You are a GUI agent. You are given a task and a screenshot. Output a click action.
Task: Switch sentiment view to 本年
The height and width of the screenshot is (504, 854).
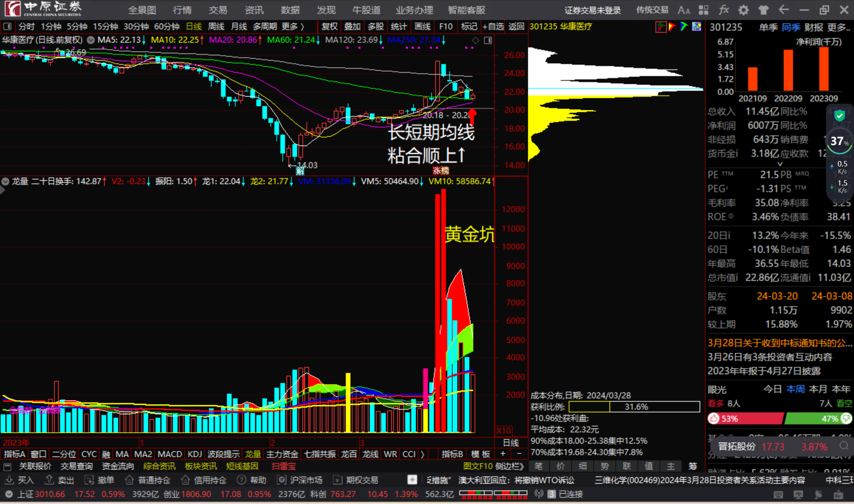pos(841,389)
